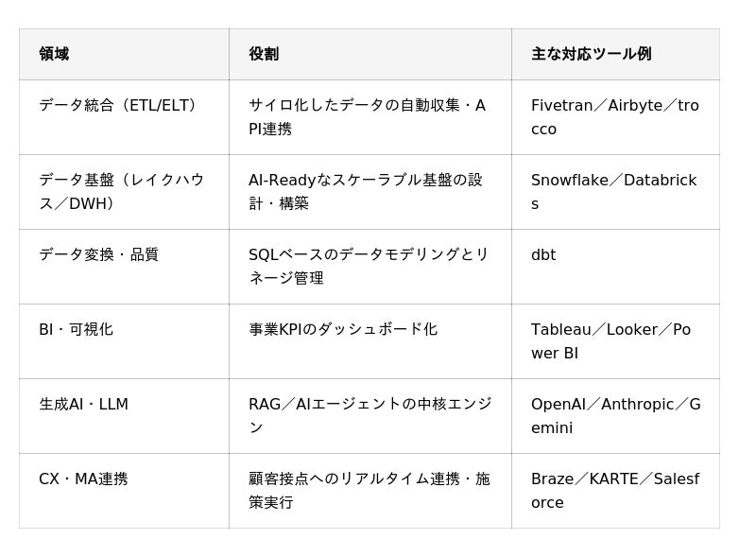Click the 役割 column header
This screenshot has width=756, height=557.
click(370, 54)
